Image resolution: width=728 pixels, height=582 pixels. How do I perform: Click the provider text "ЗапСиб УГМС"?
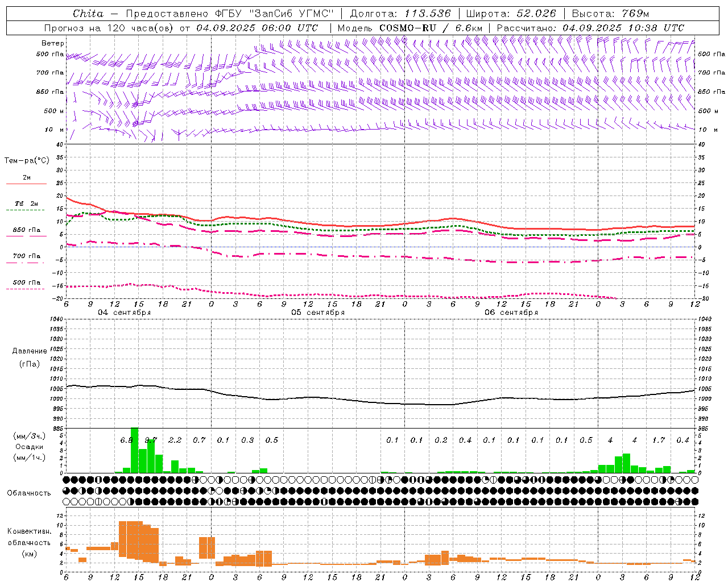293,14
